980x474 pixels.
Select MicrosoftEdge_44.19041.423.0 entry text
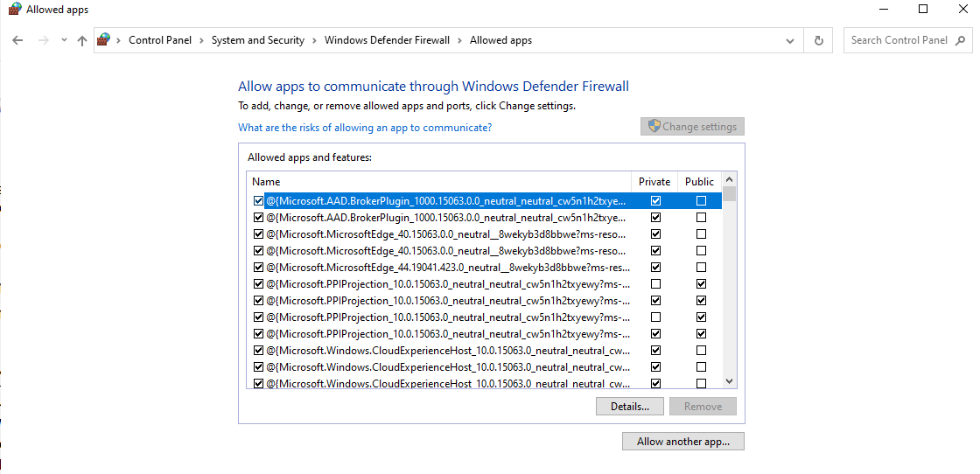[446, 268]
